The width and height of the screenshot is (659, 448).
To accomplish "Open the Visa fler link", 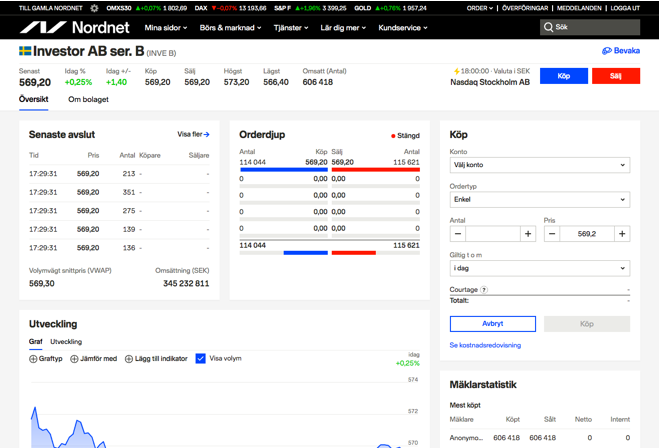I will (x=193, y=134).
